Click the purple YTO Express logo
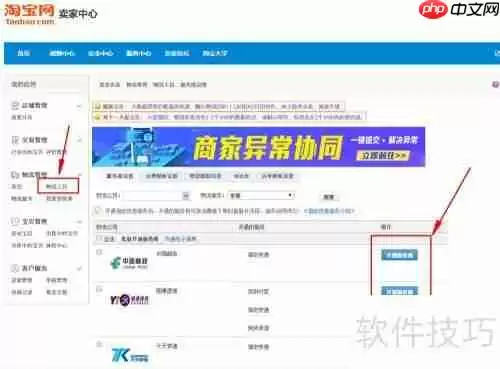The height and width of the screenshot is (369, 500). point(129,300)
